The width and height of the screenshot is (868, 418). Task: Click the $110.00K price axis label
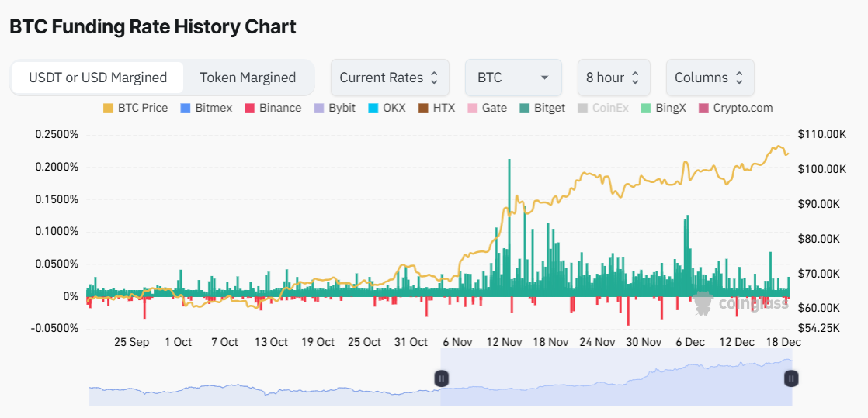click(821, 134)
